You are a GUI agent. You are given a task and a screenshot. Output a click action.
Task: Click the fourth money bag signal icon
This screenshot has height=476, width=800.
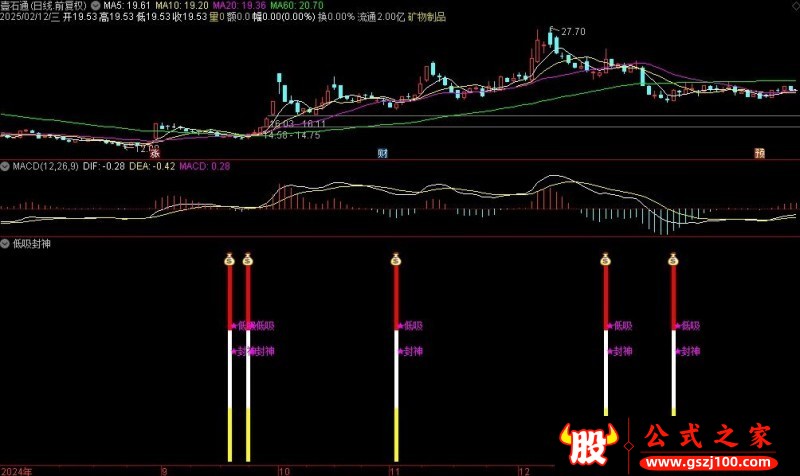coord(606,259)
